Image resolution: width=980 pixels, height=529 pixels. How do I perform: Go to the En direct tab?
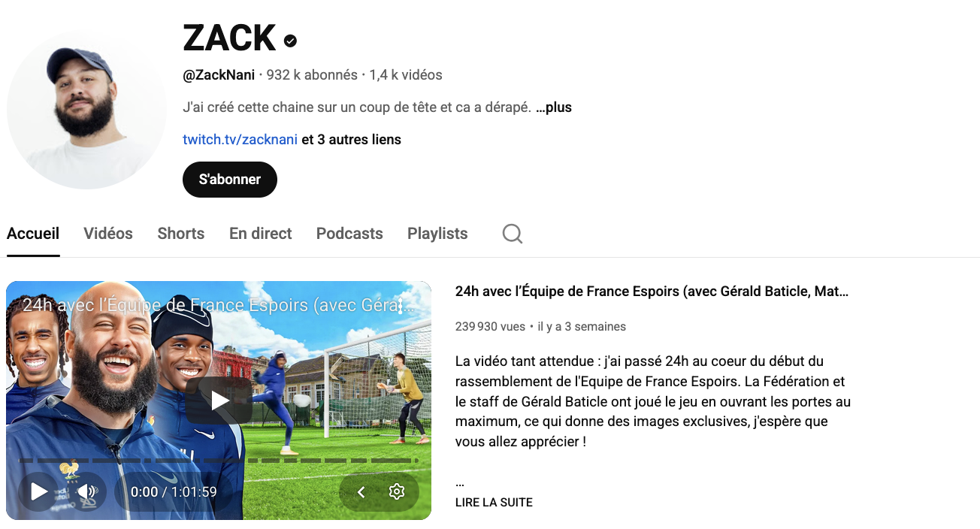click(261, 234)
